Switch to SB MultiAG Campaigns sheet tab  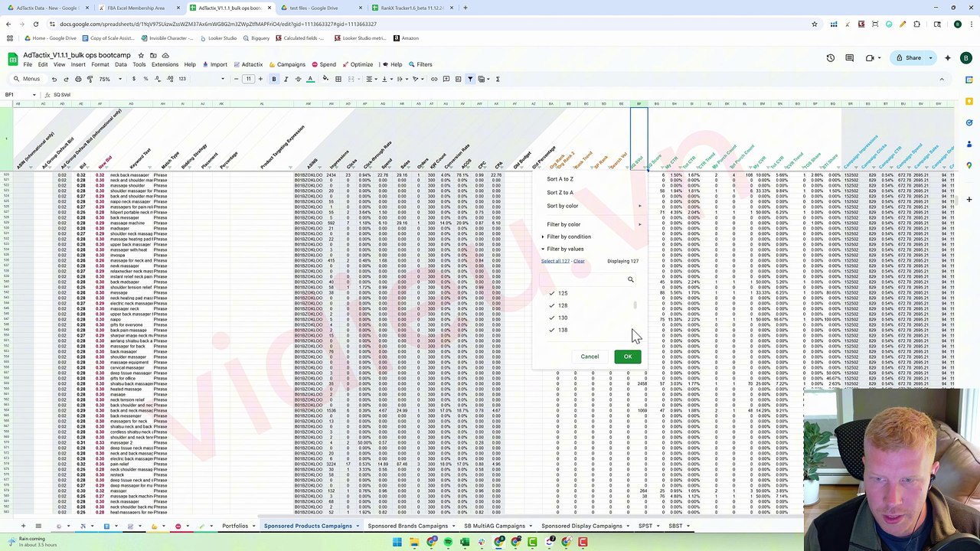pos(495,526)
